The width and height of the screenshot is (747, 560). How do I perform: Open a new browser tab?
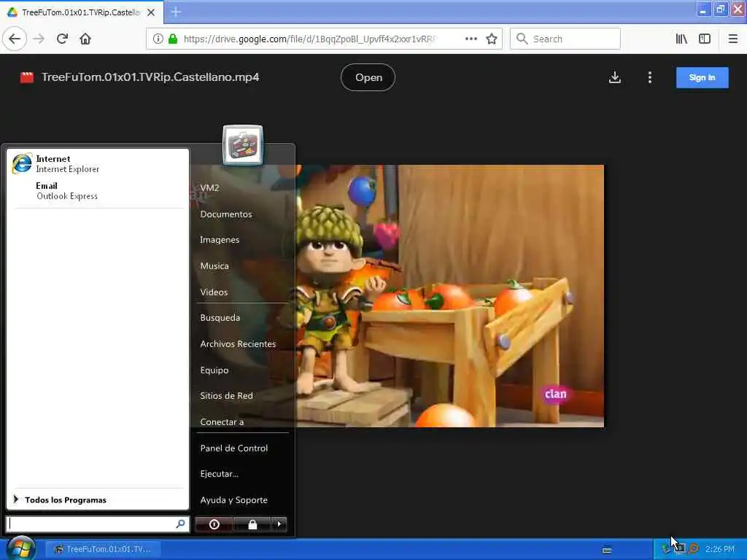pyautogui.click(x=176, y=12)
